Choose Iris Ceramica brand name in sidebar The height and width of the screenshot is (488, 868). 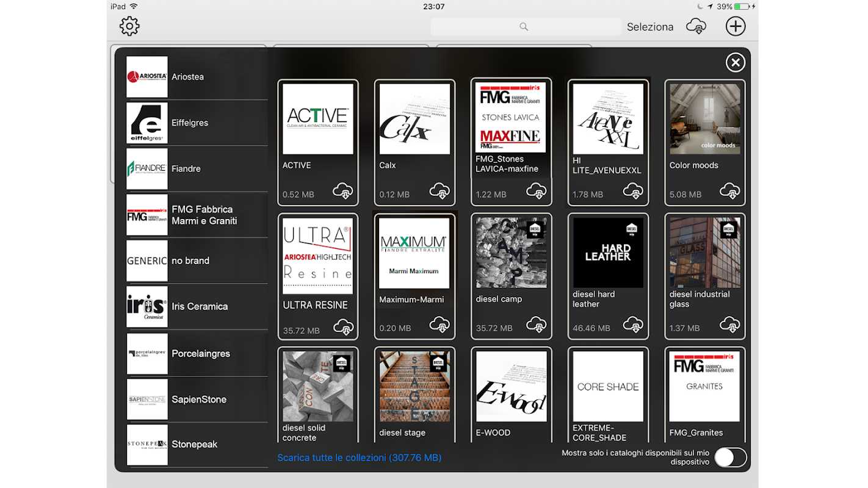(x=200, y=307)
